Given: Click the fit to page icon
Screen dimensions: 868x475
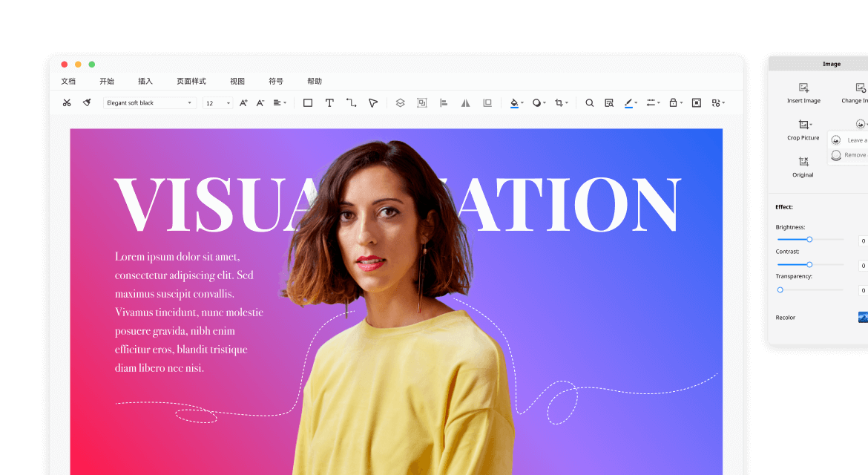Looking at the screenshot, I should pos(697,103).
